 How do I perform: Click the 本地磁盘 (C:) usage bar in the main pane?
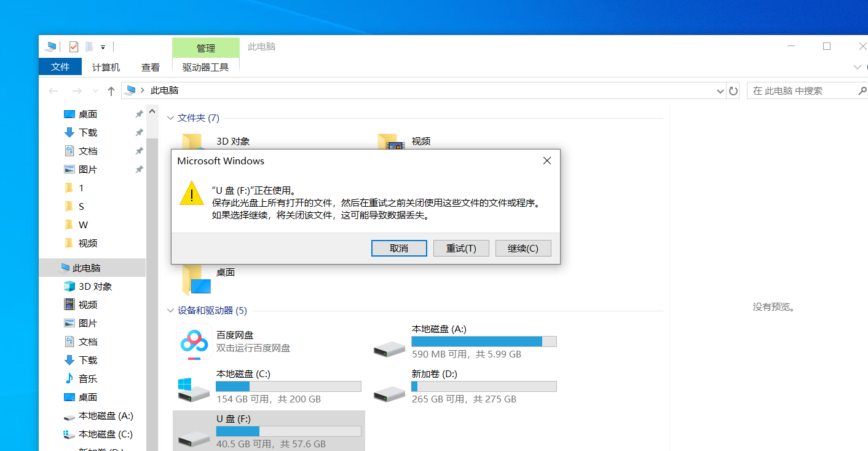point(288,386)
